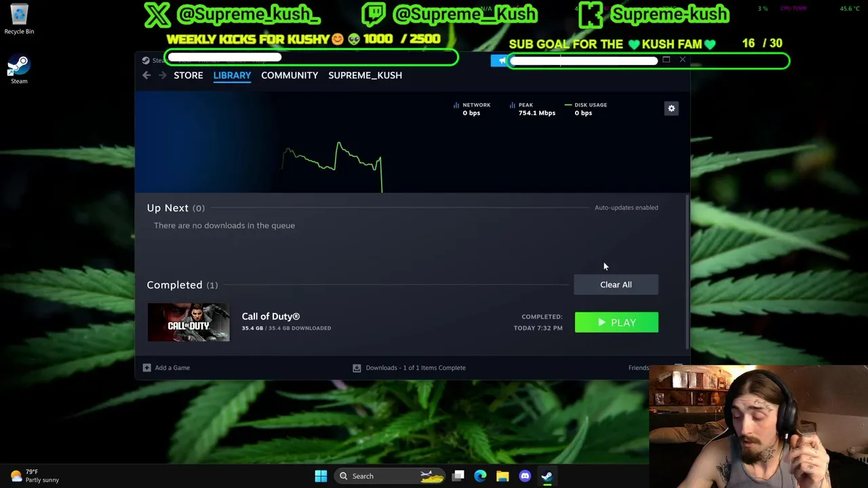Click 'There are no downloads in the queue'
The width and height of the screenshot is (868, 488).
[224, 225]
